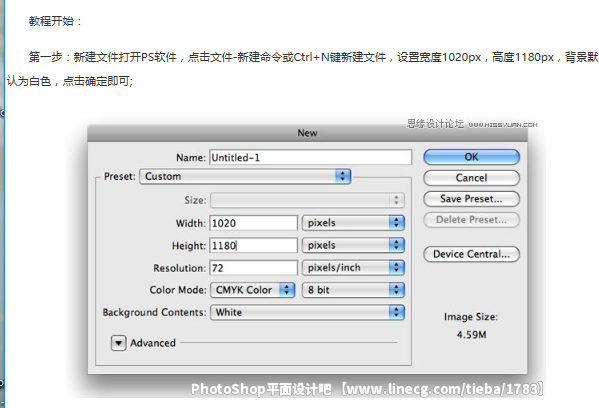Click the 4.59M image size value
This screenshot has width=599, height=408.
click(x=471, y=335)
